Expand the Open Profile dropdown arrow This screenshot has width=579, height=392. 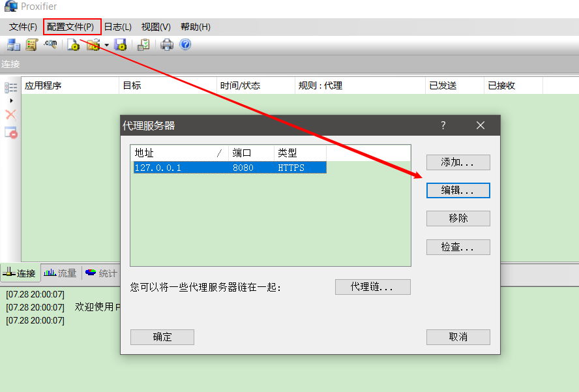(x=106, y=45)
